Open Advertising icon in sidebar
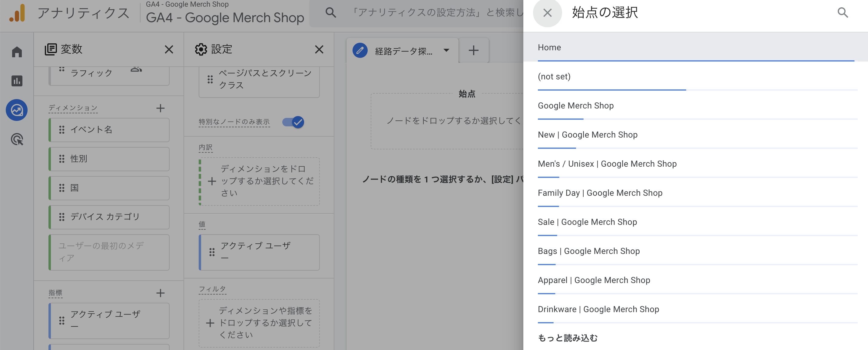Viewport: 868px width, 350px height. (x=17, y=139)
